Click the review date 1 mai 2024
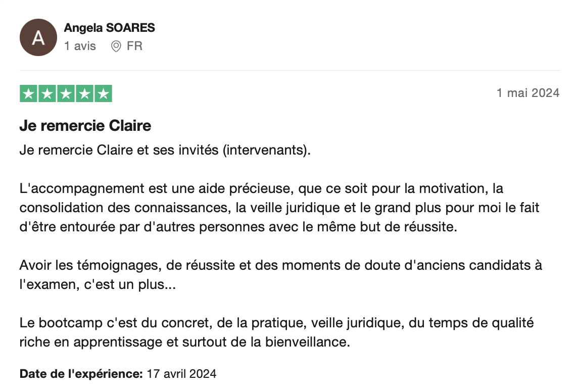 [528, 93]
